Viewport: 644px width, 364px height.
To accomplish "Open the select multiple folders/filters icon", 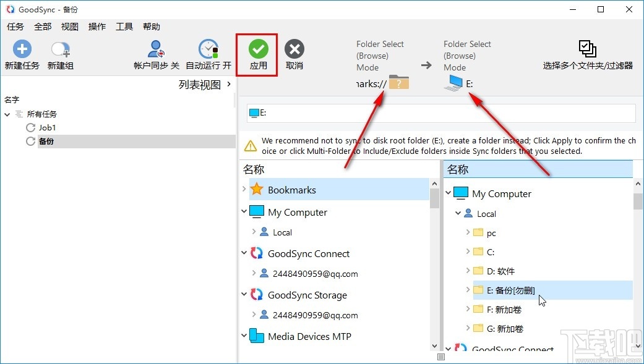I will pyautogui.click(x=587, y=49).
